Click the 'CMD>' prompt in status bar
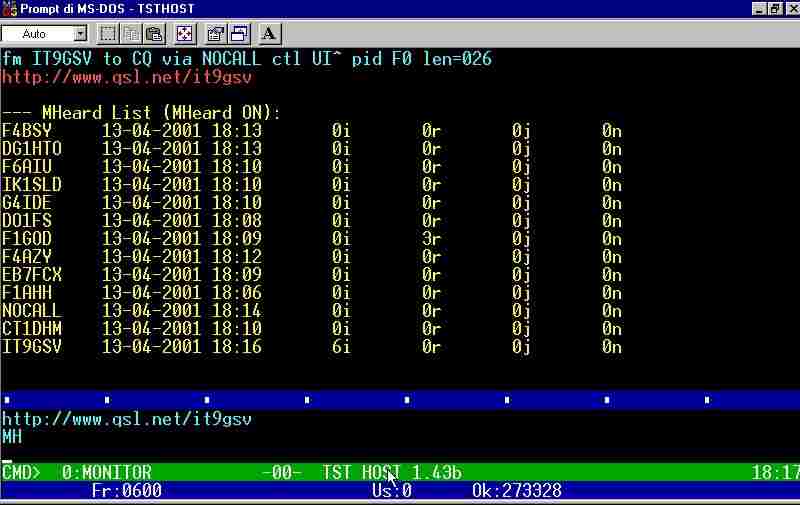 (x=21, y=472)
